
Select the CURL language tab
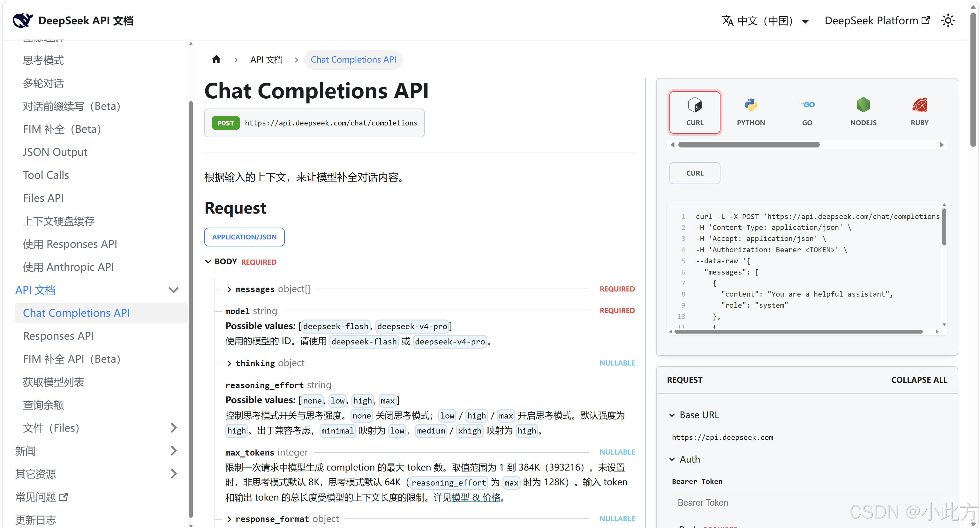click(x=695, y=112)
